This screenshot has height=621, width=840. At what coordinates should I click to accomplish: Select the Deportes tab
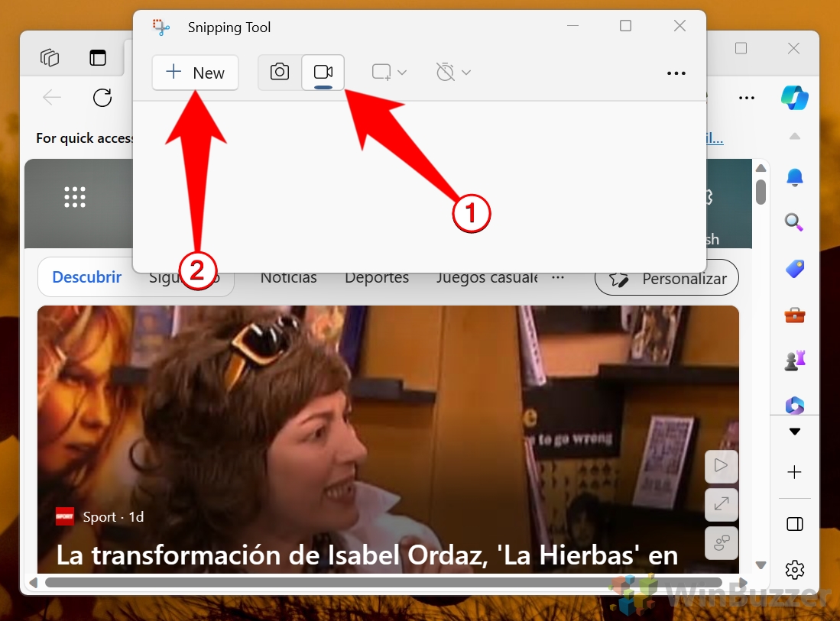[x=377, y=278]
